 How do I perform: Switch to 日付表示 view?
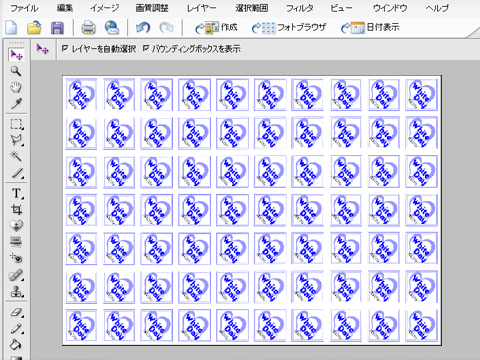(x=370, y=27)
